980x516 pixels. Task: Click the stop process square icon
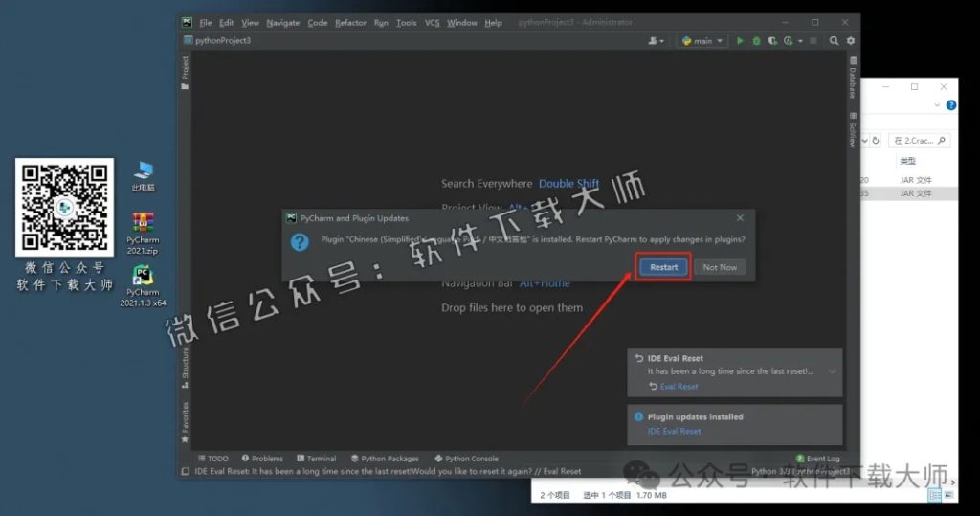coord(813,40)
